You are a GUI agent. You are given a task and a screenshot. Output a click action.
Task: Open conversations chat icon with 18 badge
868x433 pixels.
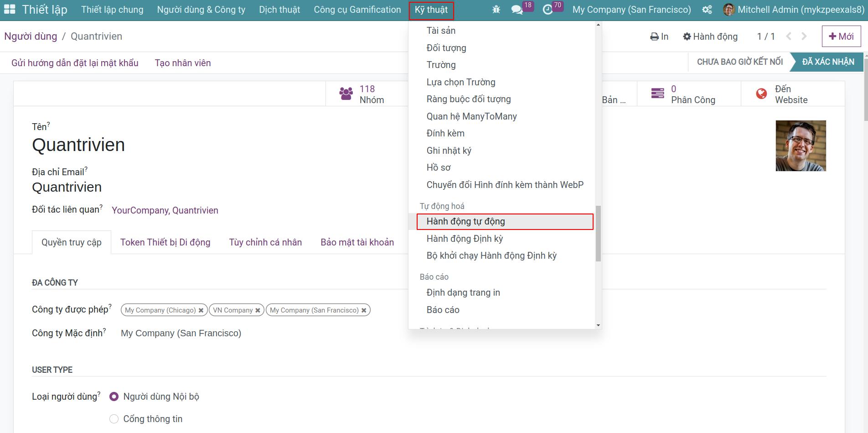pos(517,10)
